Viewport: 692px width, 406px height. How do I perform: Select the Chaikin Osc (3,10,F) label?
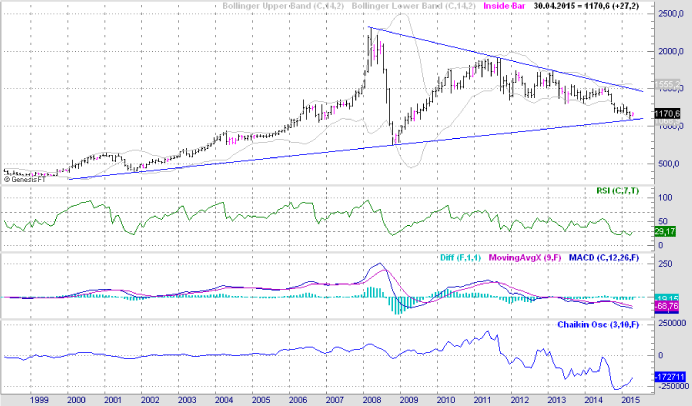pos(597,324)
